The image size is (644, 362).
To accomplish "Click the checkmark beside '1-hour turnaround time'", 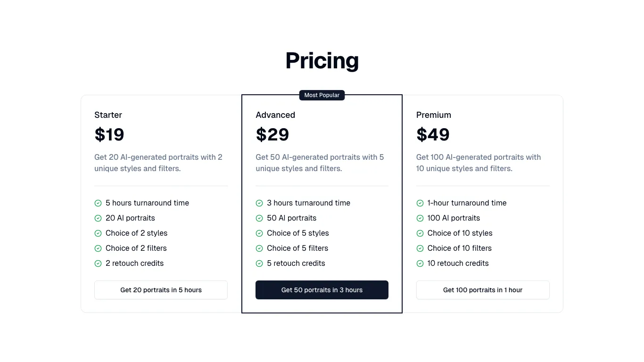I will point(420,203).
